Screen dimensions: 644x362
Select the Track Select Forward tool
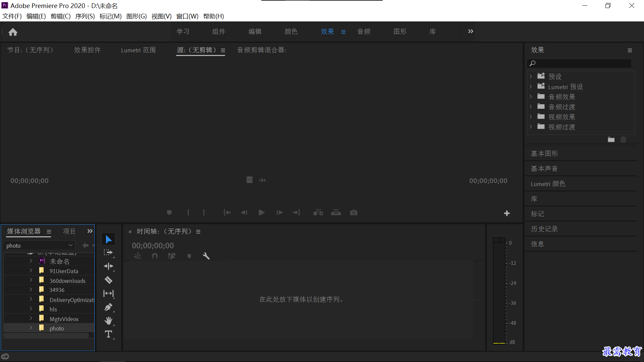108,253
